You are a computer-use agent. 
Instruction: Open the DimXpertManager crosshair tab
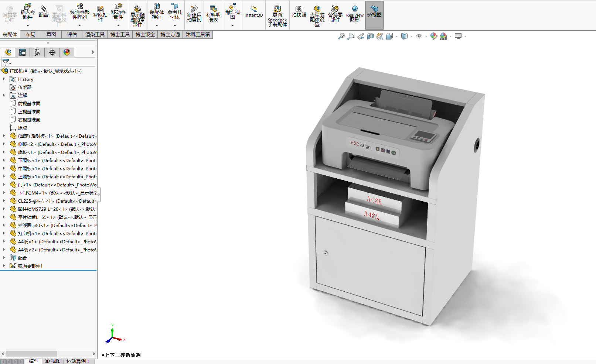click(x=52, y=52)
